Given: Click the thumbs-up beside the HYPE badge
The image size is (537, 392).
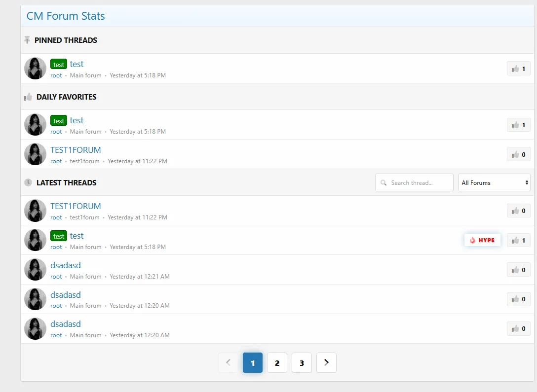Looking at the screenshot, I should coord(518,240).
